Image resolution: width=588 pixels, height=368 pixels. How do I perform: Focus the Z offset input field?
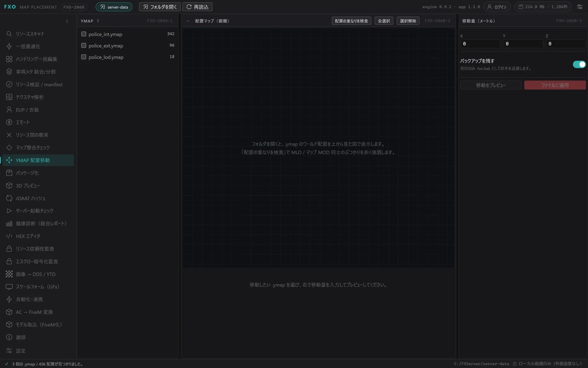566,44
